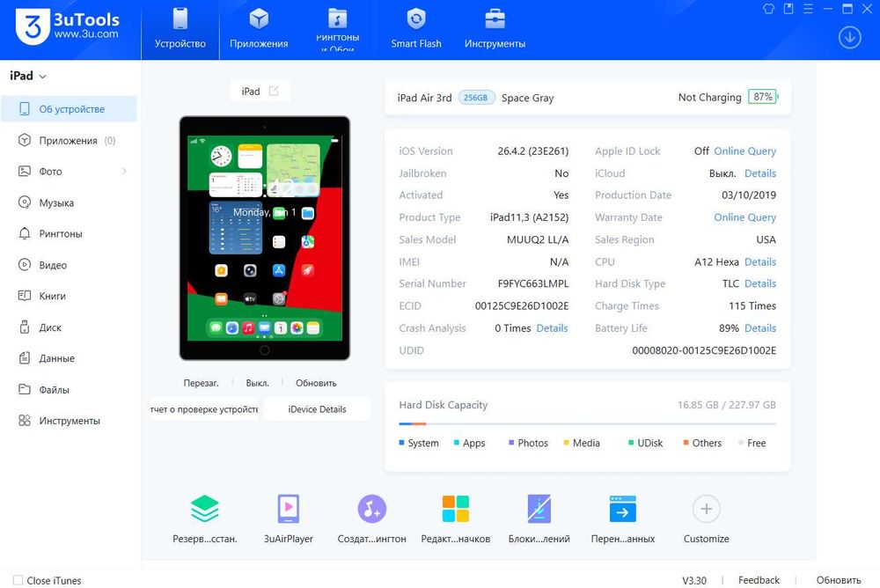Open the backup/restore (Резерв...сстан.) tool
Viewport: 880px width, 588px height.
pyautogui.click(x=205, y=518)
